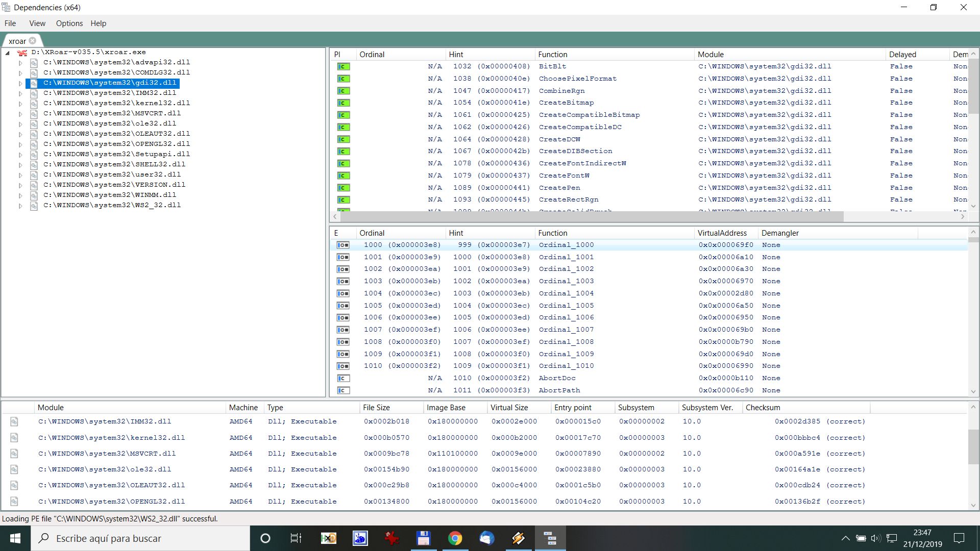Expand the advapi32.dll tree node
Viewport: 980px width, 551px height.
click(x=20, y=62)
